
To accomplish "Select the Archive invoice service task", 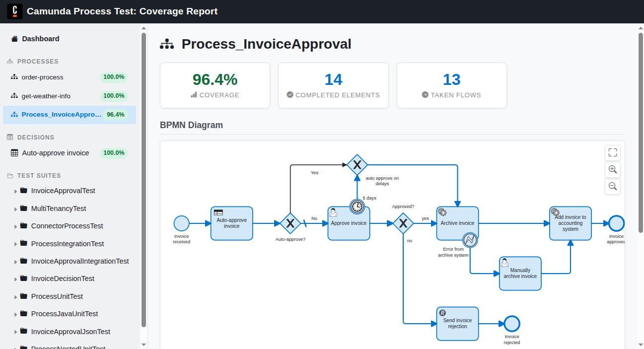I will 458,223.
